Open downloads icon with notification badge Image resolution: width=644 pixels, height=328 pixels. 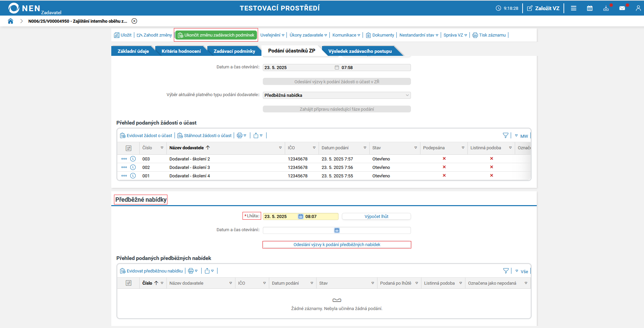pyautogui.click(x=606, y=8)
